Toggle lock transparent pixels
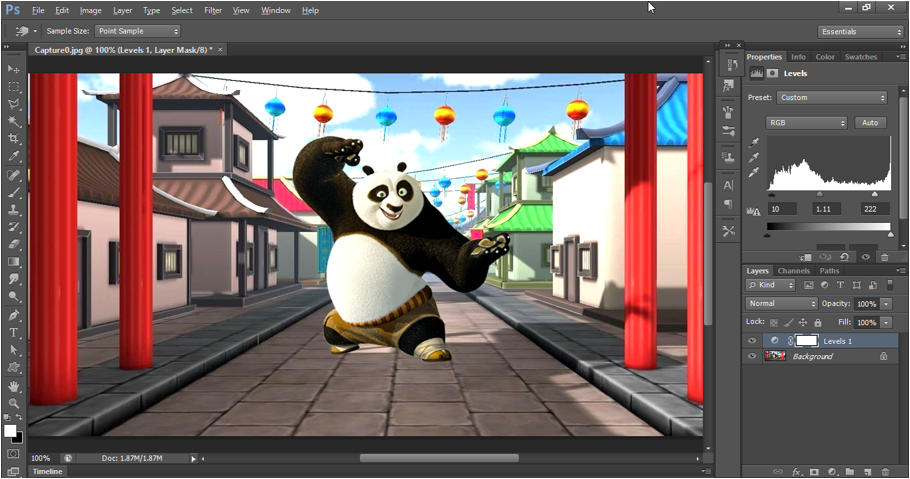 coord(774,322)
